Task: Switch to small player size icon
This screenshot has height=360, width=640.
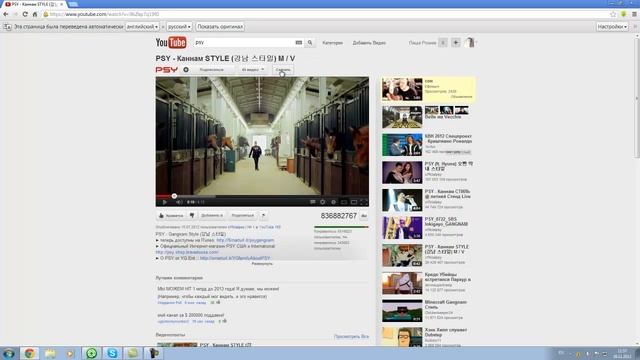Action: (x=344, y=202)
